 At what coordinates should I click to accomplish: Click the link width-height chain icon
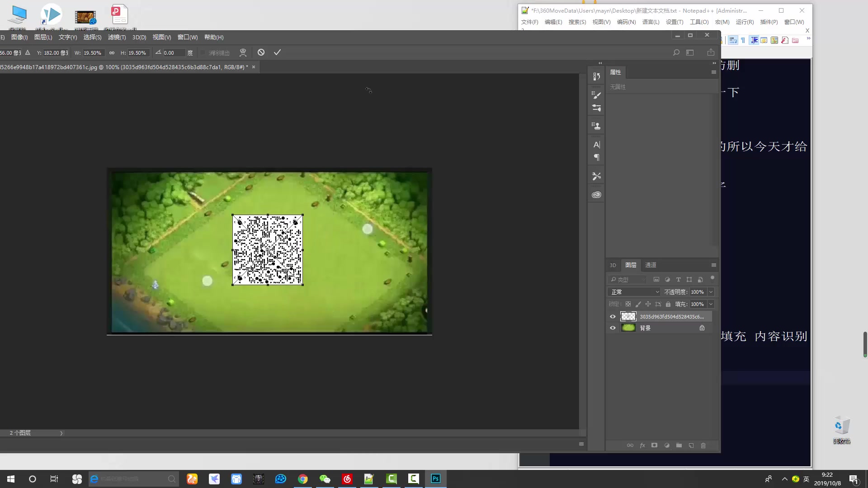(112, 53)
